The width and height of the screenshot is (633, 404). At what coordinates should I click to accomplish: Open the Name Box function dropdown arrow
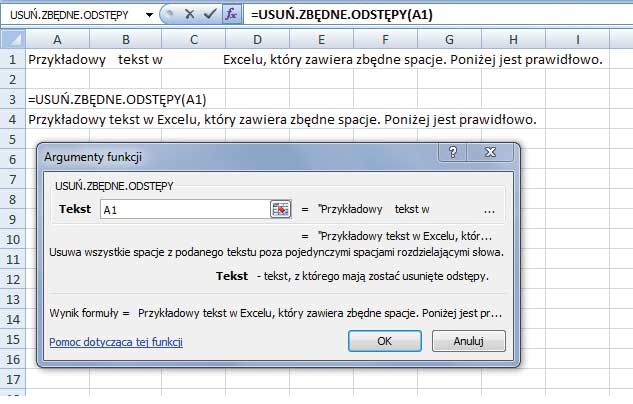pos(148,16)
